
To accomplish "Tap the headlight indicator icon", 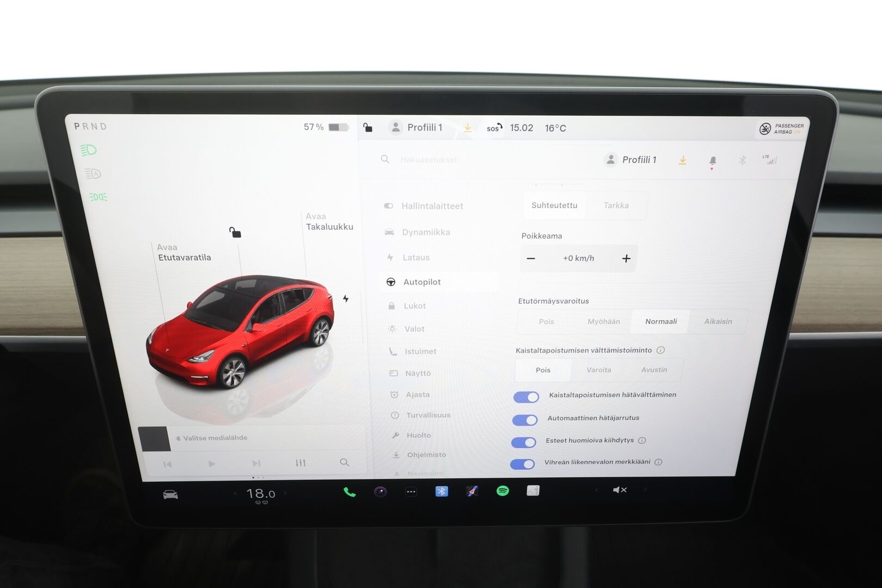I will [89, 150].
